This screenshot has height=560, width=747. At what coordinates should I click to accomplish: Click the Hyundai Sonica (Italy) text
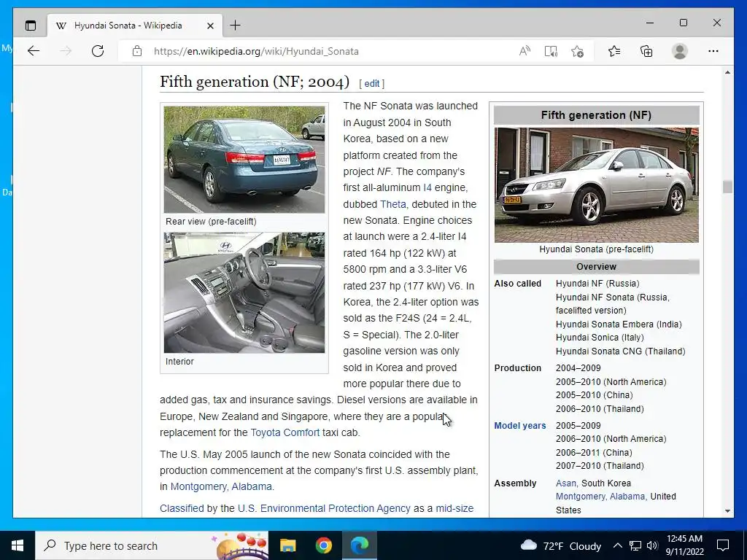click(x=600, y=338)
